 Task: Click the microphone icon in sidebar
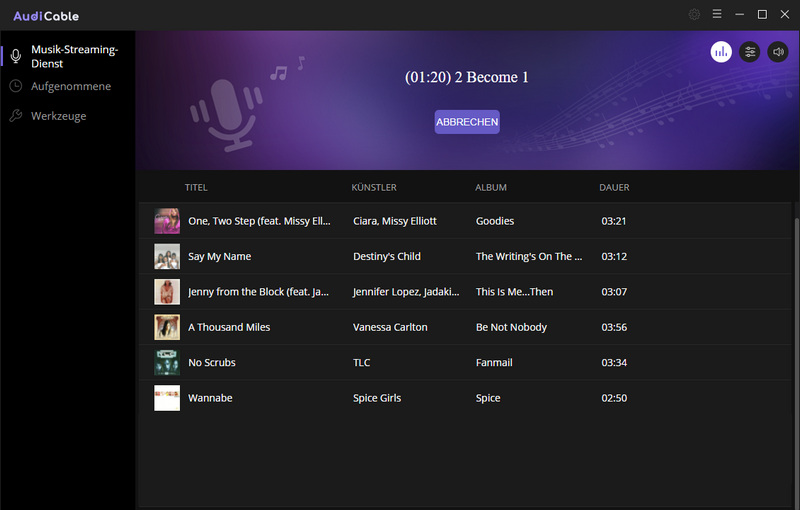(x=16, y=56)
